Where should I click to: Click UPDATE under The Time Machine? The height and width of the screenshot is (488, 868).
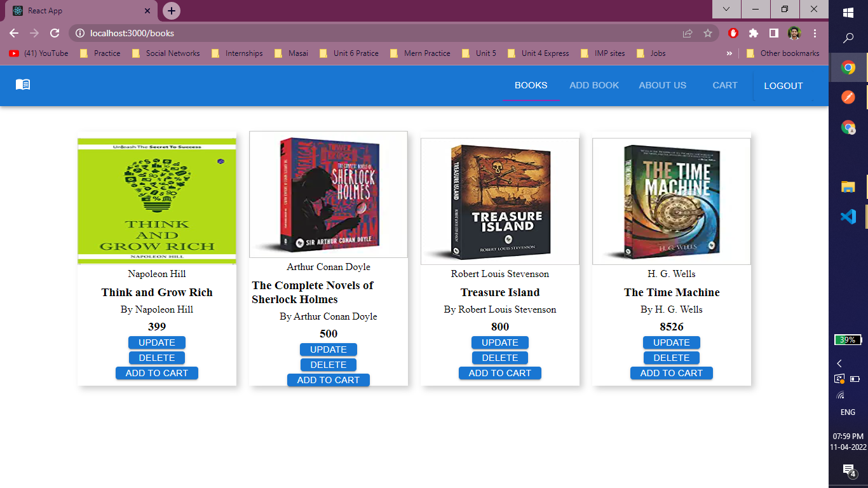[671, 342]
